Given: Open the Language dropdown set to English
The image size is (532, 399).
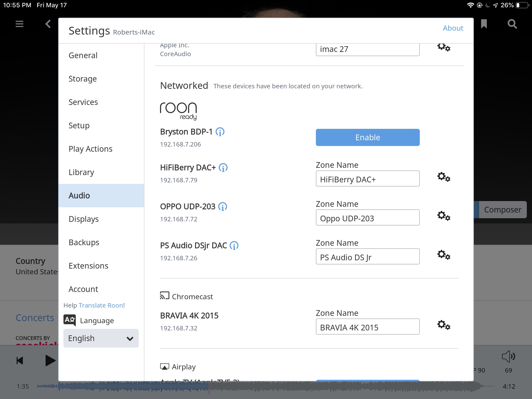Looking at the screenshot, I should tap(101, 338).
